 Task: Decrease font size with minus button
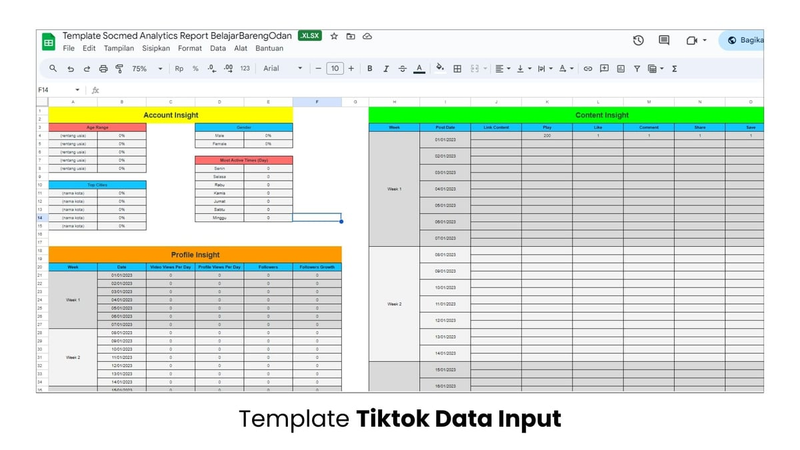click(318, 68)
